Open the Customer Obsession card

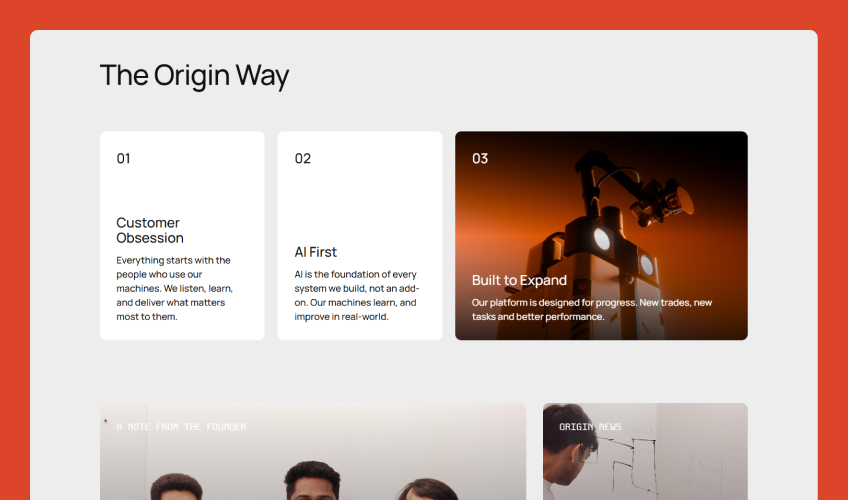182,236
